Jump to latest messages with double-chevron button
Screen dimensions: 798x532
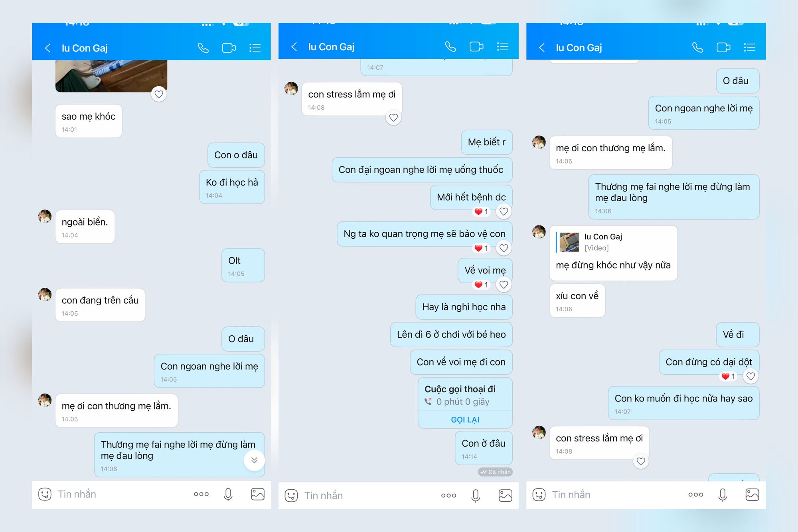pyautogui.click(x=254, y=460)
